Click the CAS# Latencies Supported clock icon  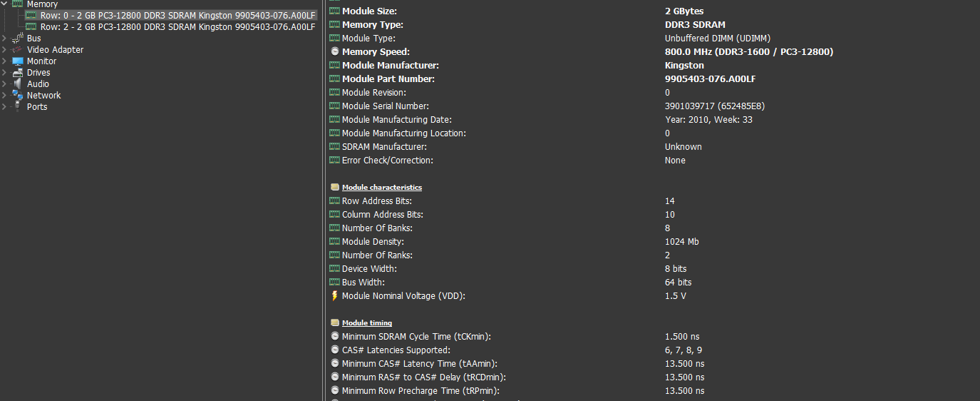coord(335,350)
